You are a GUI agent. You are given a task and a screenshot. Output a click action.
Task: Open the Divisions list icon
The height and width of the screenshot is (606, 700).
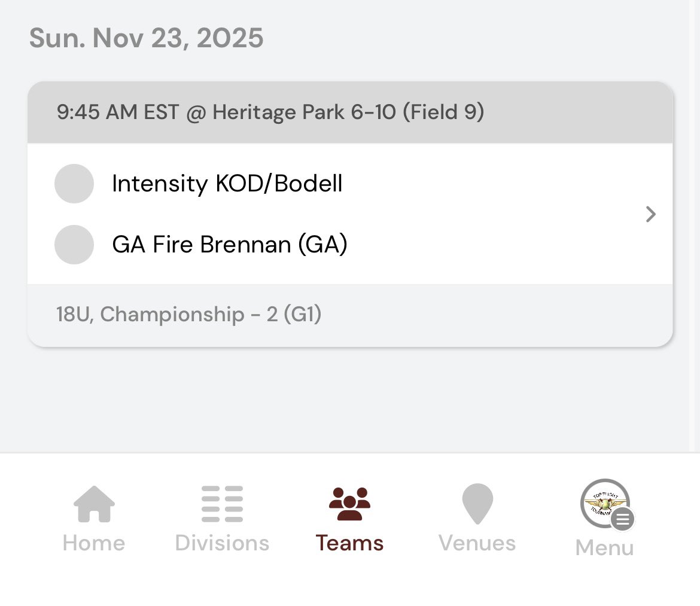[x=222, y=504]
